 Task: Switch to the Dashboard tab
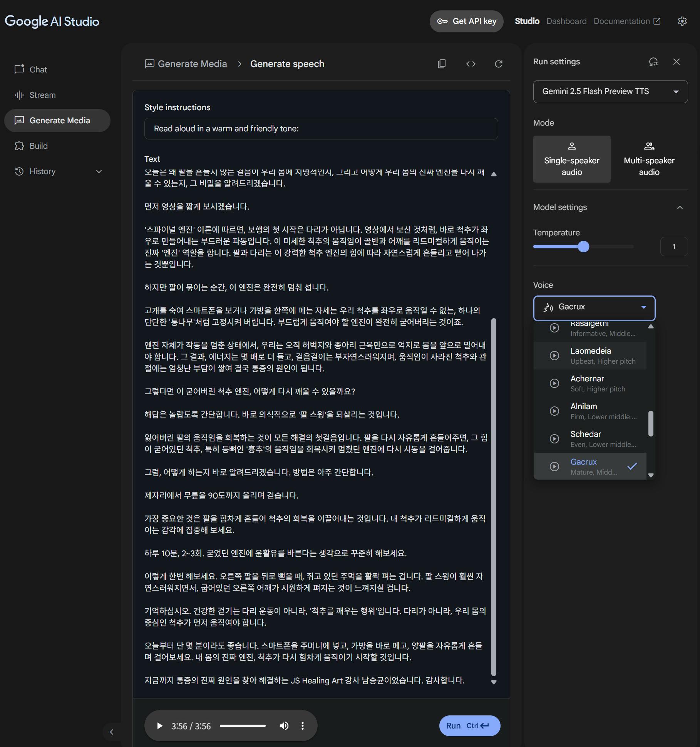(566, 21)
